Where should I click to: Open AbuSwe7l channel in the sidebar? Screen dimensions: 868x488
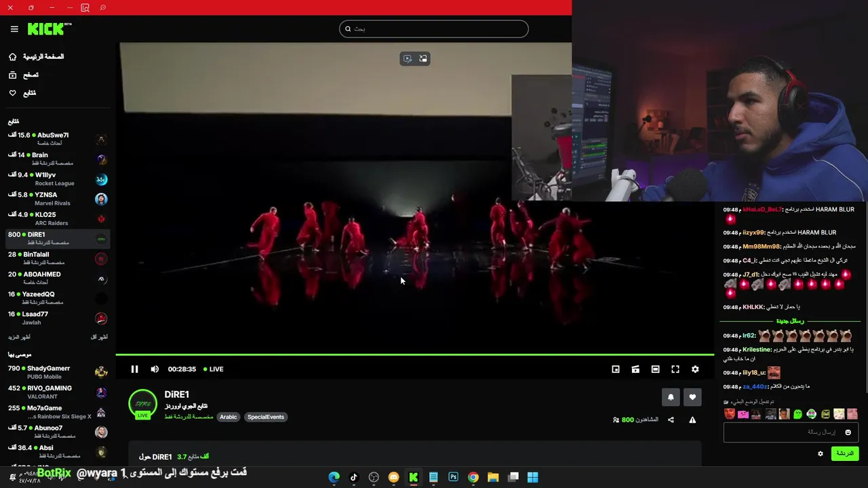pyautogui.click(x=58, y=139)
